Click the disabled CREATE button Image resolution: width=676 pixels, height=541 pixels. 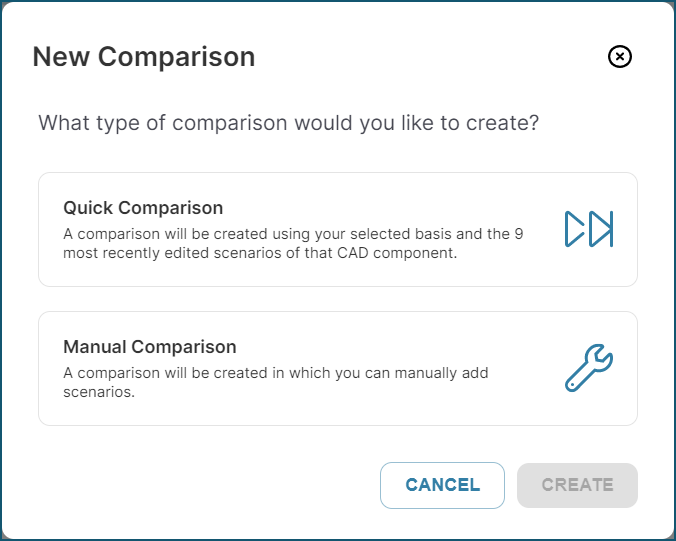point(577,485)
